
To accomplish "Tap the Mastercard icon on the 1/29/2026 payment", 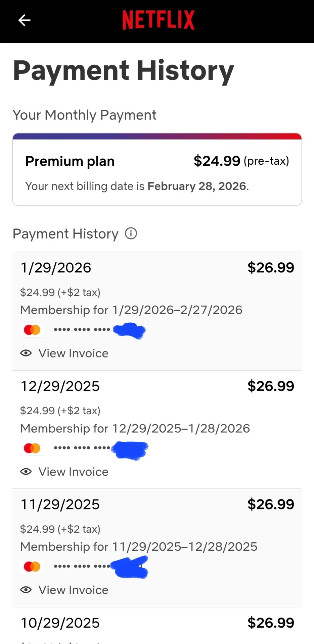I will (x=32, y=330).
